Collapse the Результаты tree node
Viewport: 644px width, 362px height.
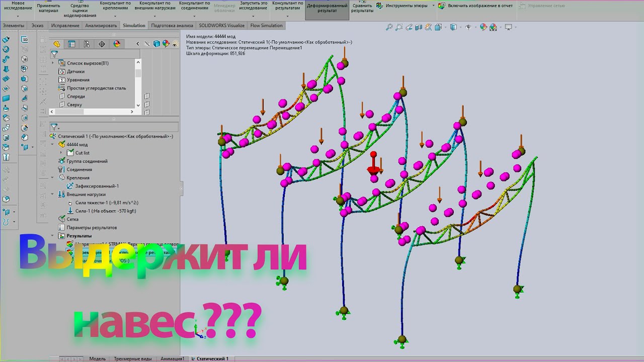click(x=53, y=235)
